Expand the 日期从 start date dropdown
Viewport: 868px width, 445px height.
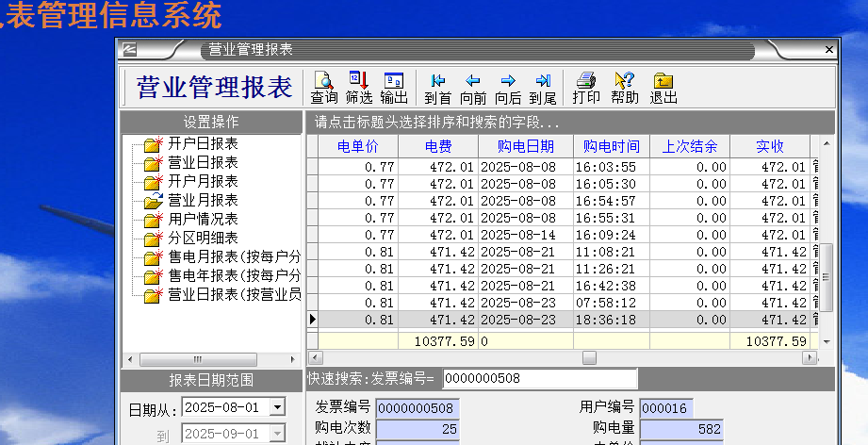(x=276, y=407)
